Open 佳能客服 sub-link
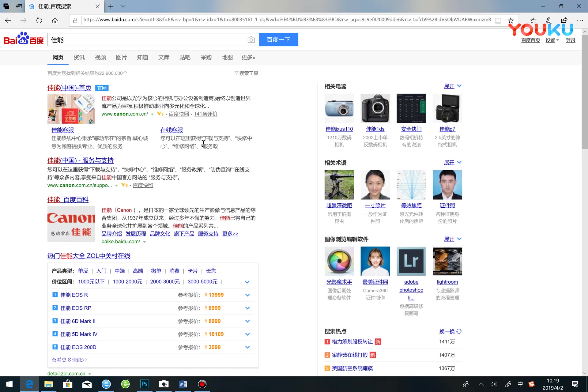Screen dimensions: 588x392 coord(62,130)
